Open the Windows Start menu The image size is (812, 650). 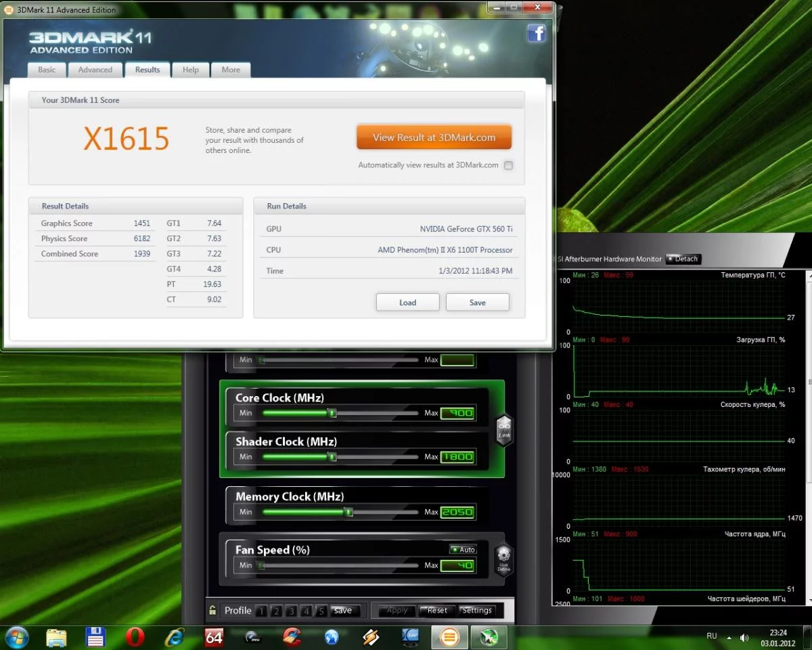[x=16, y=637]
